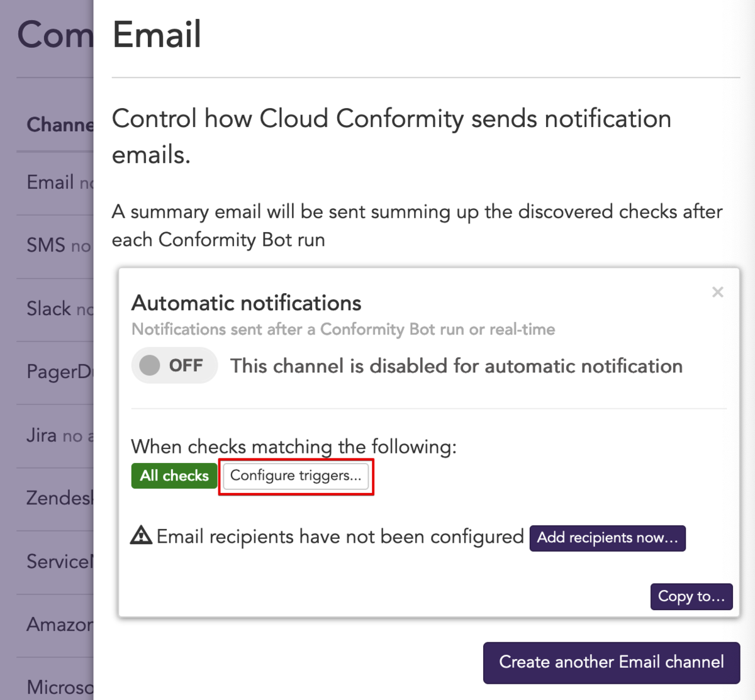Image resolution: width=755 pixels, height=700 pixels.
Task: Click the warning triangle icon
Action: [141, 536]
